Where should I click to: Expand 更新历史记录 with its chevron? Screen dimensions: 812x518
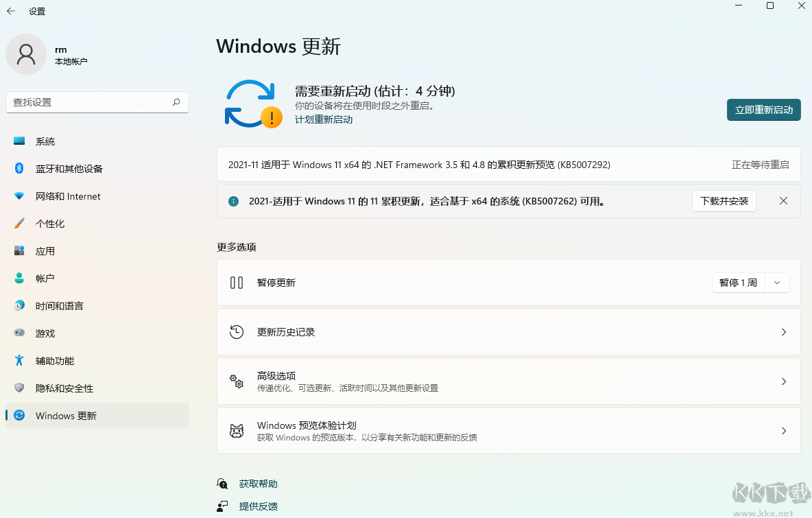[783, 331]
